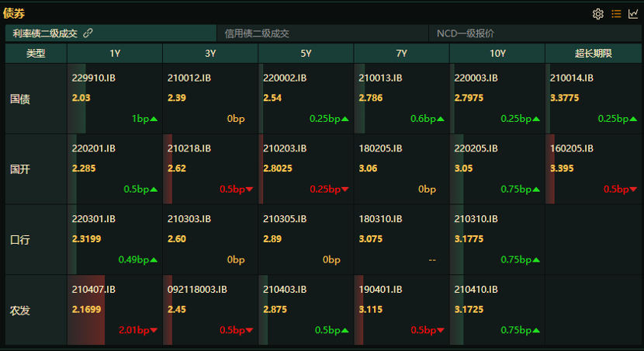This screenshot has width=644, height=351.
Task: Open bond 092118003.IB
Action: (197, 290)
